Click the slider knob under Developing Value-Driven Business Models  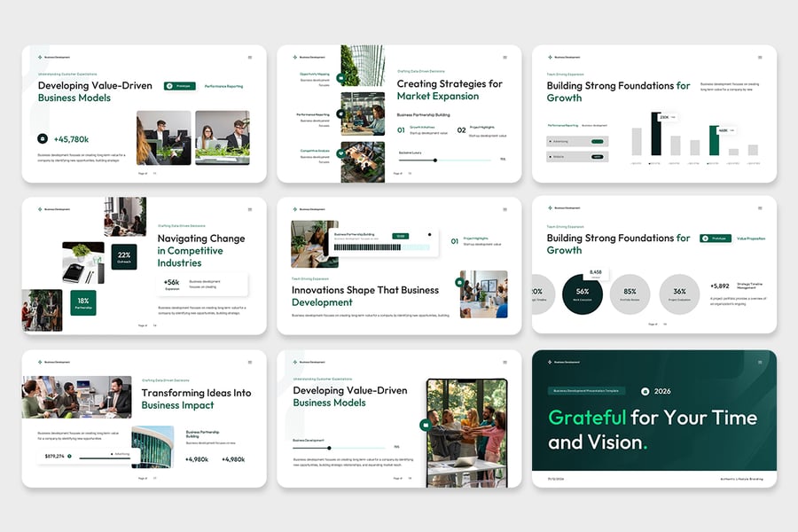click(x=329, y=447)
